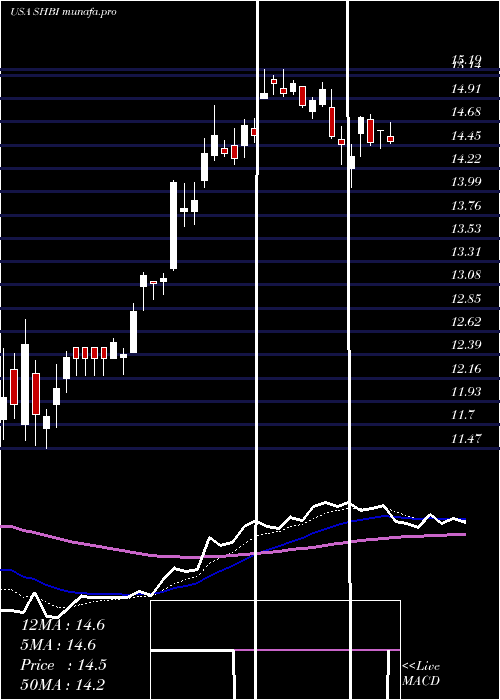Click the 13.76 price axis label
Screen dimensions: 500x700
(466, 205)
